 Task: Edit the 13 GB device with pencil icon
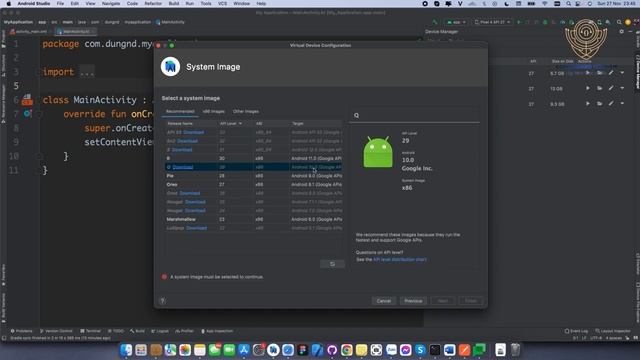click(x=611, y=88)
